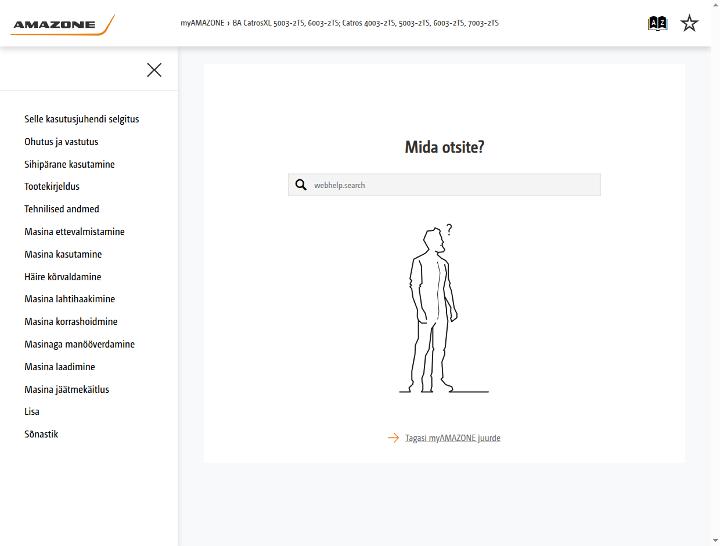
Task: Open Tehnilised andmed section
Action: [62, 209]
